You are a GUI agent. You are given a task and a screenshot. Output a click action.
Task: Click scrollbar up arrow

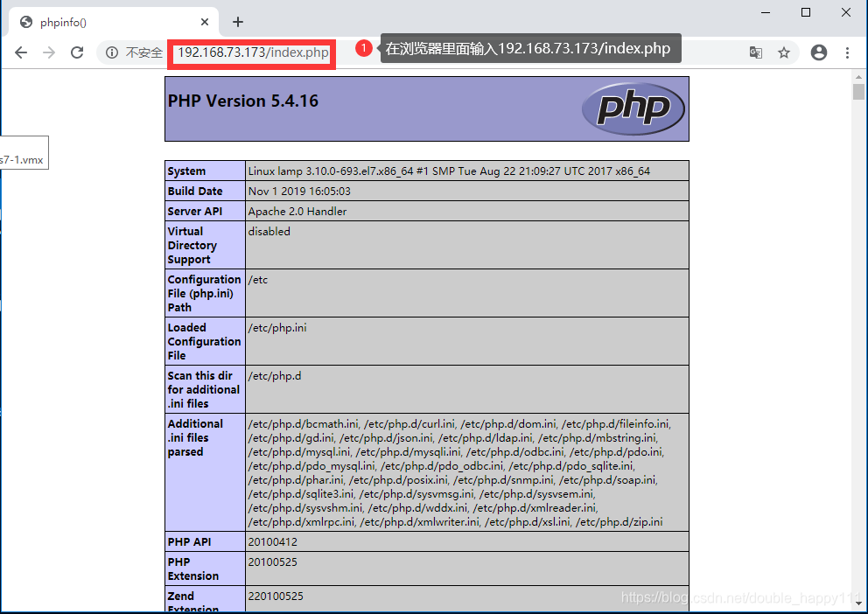tap(858, 78)
